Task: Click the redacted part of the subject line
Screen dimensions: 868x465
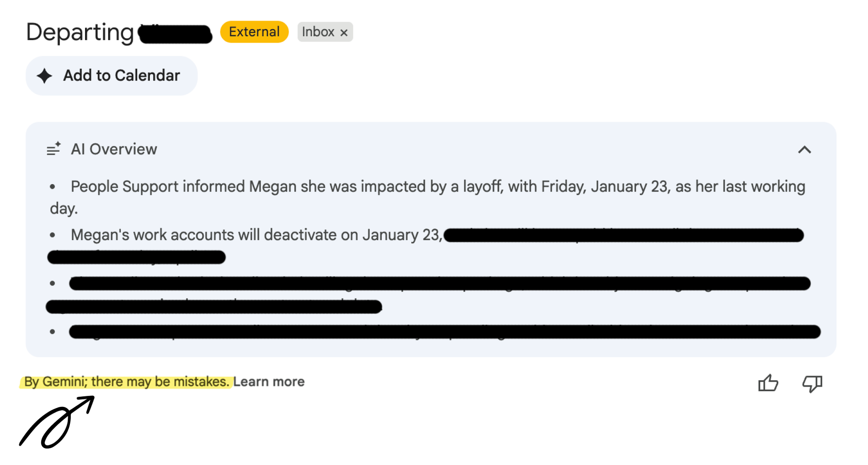Action: click(x=175, y=34)
